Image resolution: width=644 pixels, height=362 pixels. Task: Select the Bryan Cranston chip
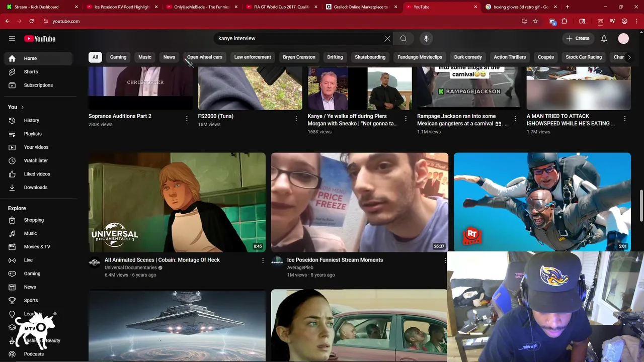(x=299, y=57)
